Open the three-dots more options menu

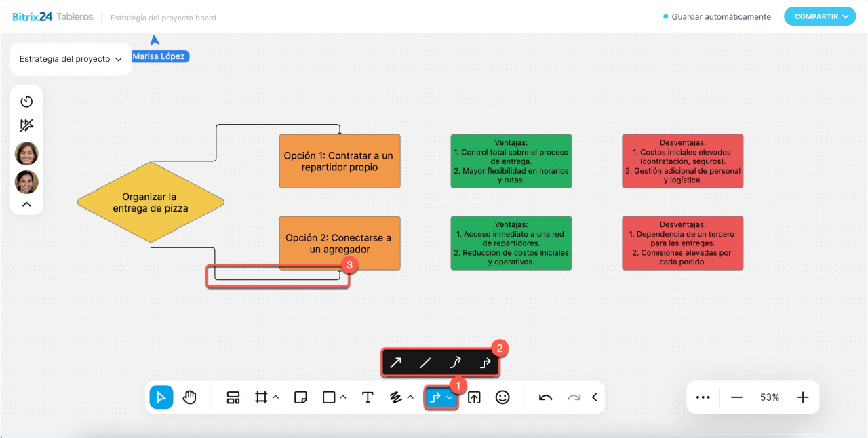click(x=703, y=397)
